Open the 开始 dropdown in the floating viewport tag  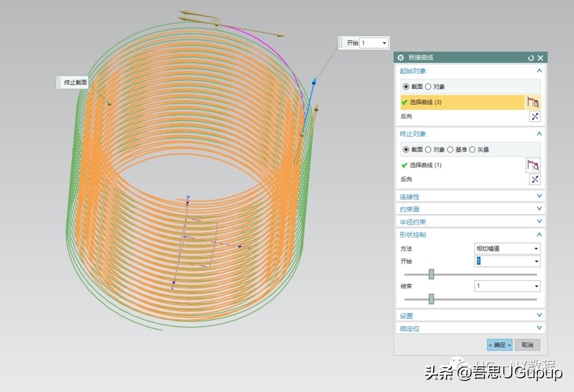[385, 42]
